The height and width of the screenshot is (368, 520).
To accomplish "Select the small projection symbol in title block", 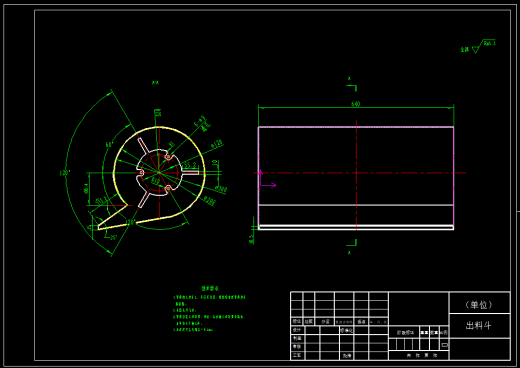I will (444, 345).
